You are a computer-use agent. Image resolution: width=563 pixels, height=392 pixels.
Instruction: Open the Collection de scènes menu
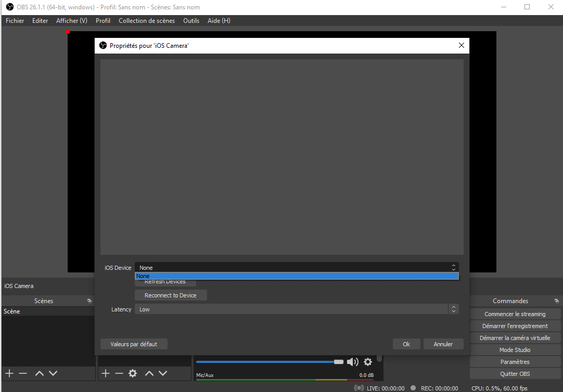click(147, 21)
